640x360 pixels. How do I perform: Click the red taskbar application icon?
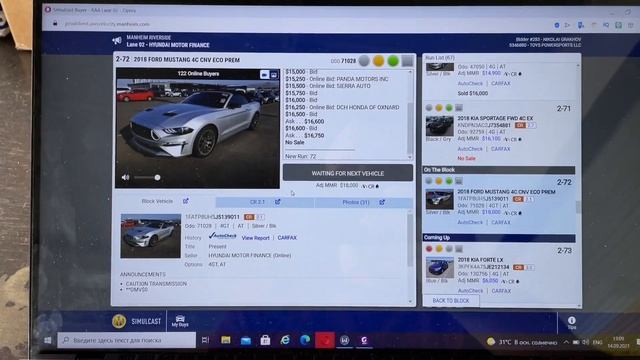(324, 340)
